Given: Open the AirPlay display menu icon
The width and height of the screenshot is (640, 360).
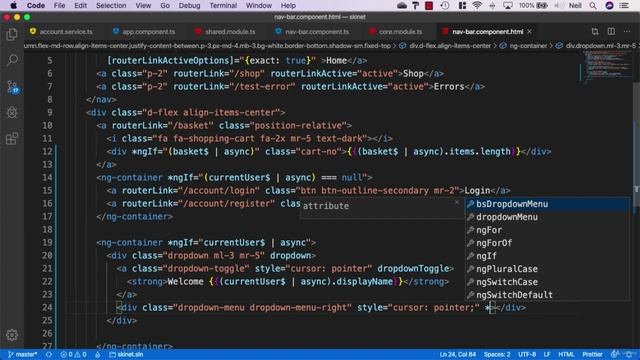Looking at the screenshot, I should (508, 5).
